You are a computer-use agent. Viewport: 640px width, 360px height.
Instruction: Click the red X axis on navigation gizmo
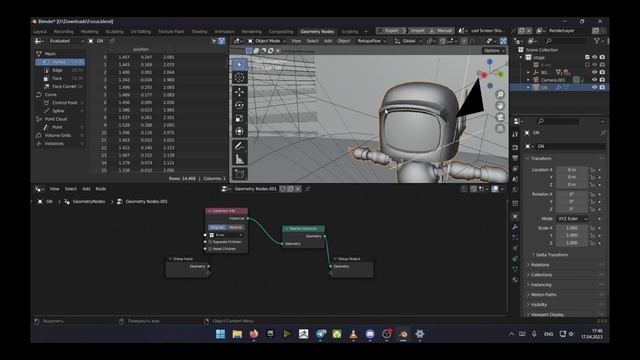pos(484,75)
